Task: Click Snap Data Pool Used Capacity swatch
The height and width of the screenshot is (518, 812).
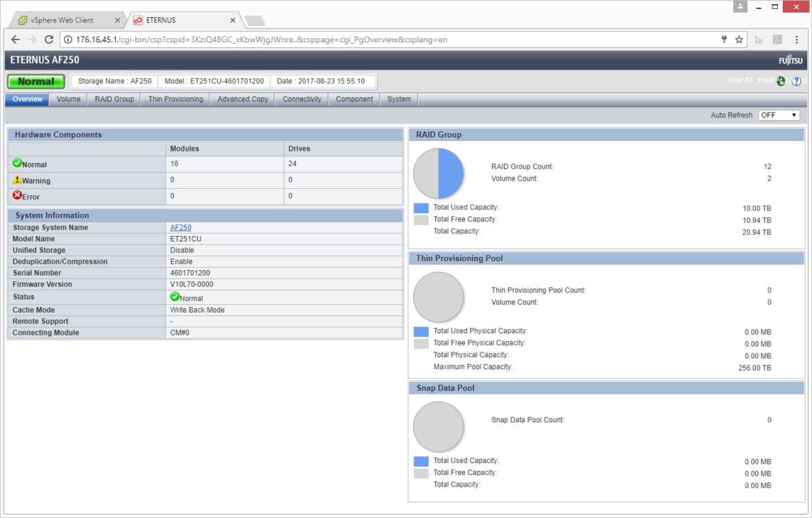Action: pyautogui.click(x=421, y=462)
